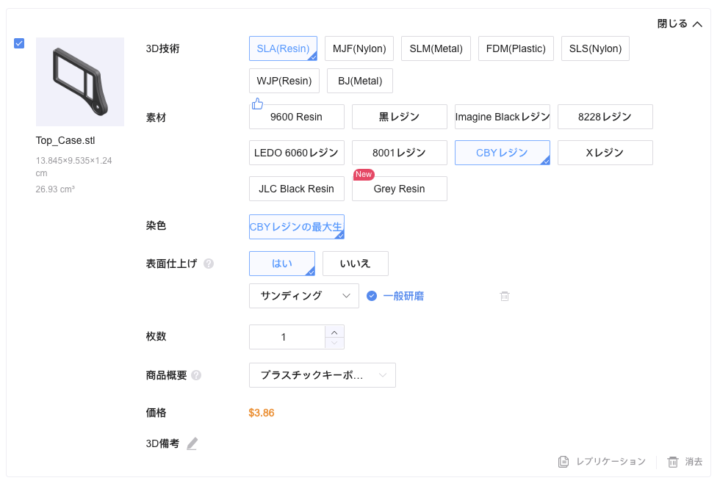Click the 消去 trash icon
720x486 pixels.
coord(673,461)
